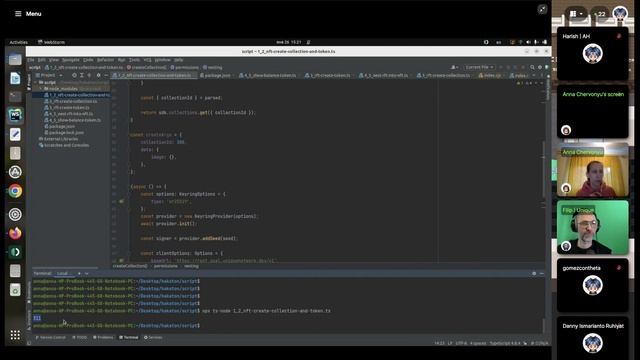The image size is (640, 360).
Task: Add a new terminal session with plus
Action: [x=79, y=273]
